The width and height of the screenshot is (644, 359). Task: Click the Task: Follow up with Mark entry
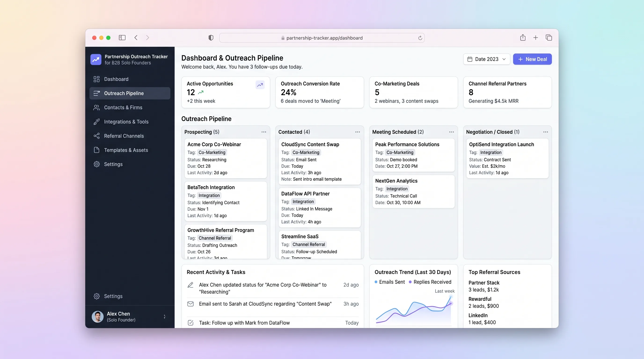(x=272, y=323)
